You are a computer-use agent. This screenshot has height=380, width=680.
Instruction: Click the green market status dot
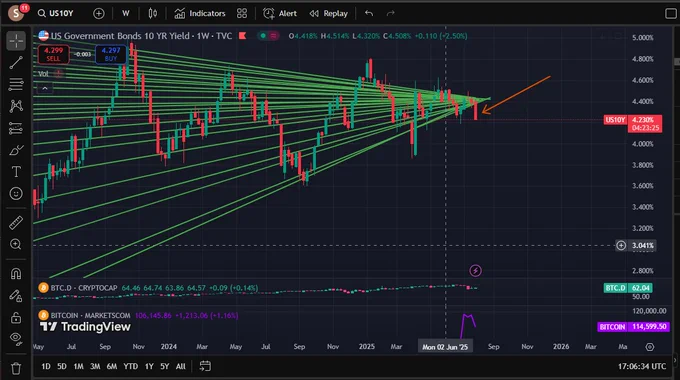click(x=263, y=36)
